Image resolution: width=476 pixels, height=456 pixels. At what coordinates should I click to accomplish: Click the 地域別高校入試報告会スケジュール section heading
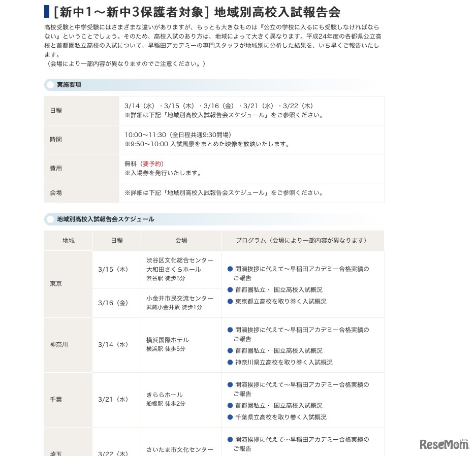[x=105, y=219]
